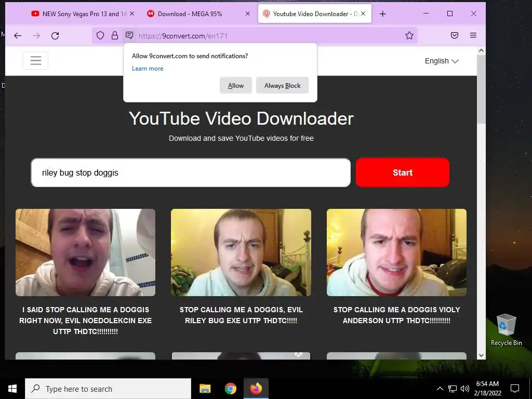Viewport: 532px width, 399px height.
Task: Close the Youtube Video Downloader tab
Action: [363, 14]
